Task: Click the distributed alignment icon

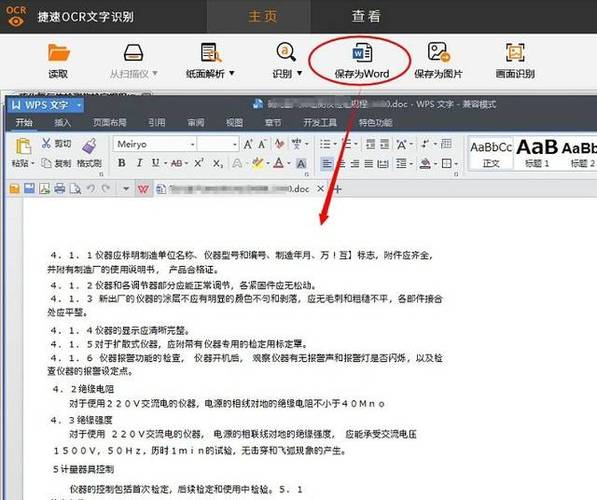Action: click(383, 164)
